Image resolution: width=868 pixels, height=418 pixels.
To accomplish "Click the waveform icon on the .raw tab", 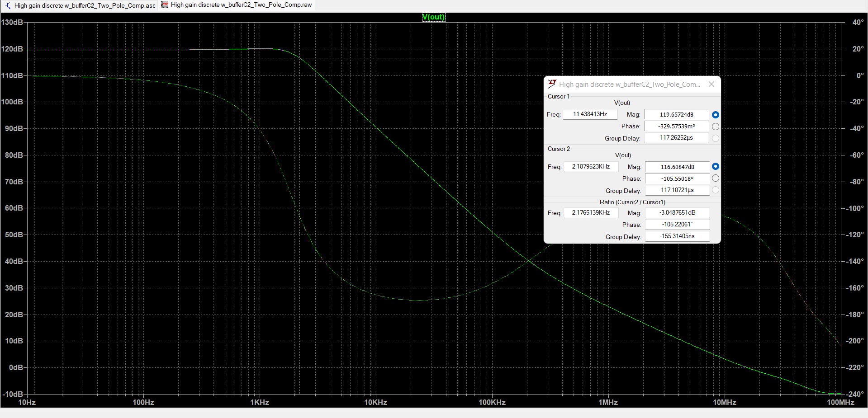I will [165, 5].
